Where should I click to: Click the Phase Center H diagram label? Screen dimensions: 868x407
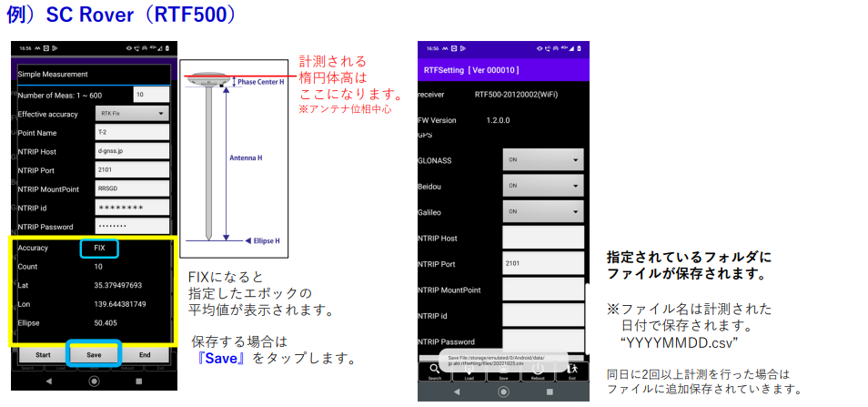tap(261, 82)
